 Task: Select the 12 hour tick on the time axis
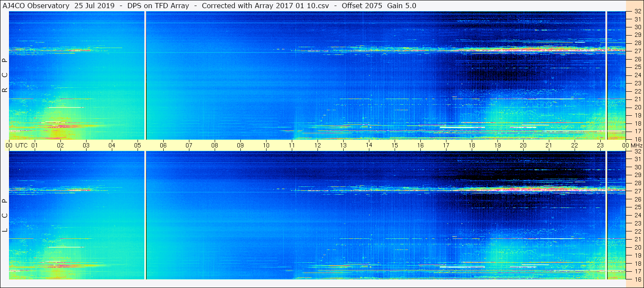click(x=318, y=145)
